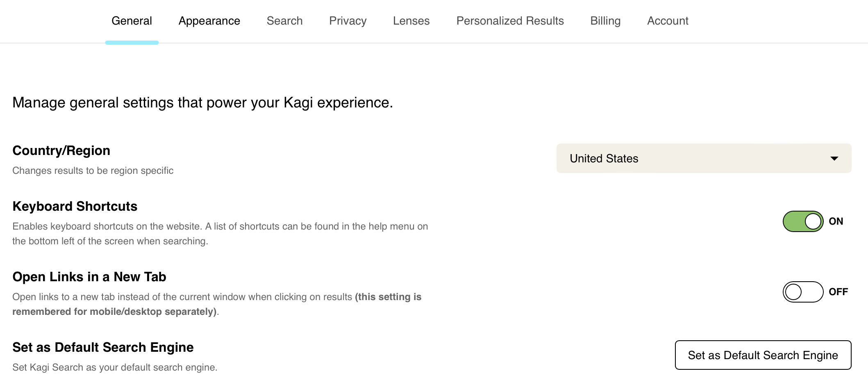Switch to the Appearance tab
This screenshot has height=387, width=868.
tap(209, 20)
